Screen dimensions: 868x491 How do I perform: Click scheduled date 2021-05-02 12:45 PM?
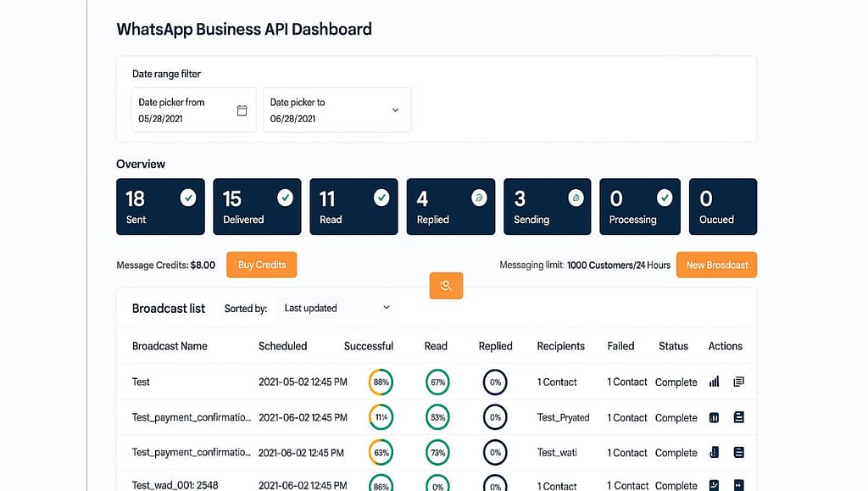(303, 382)
